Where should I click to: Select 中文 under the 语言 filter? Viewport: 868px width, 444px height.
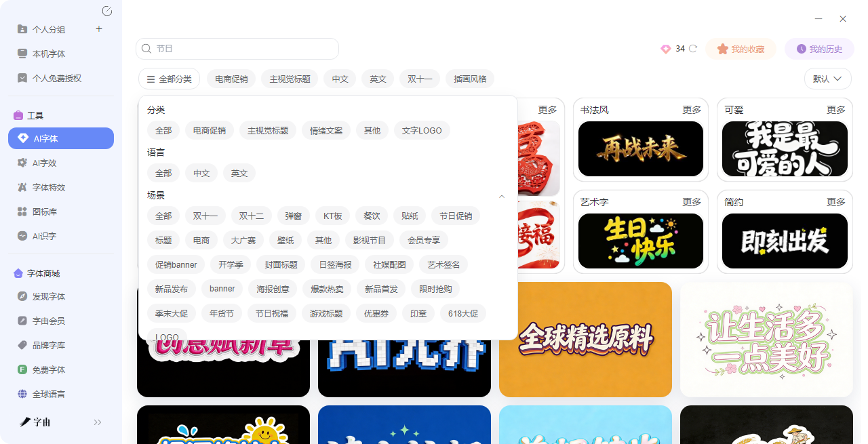coord(201,173)
